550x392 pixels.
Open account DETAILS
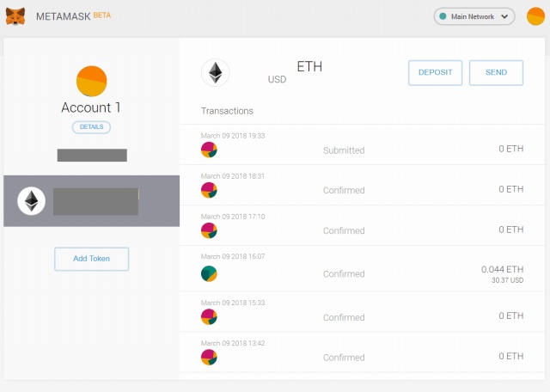click(92, 127)
